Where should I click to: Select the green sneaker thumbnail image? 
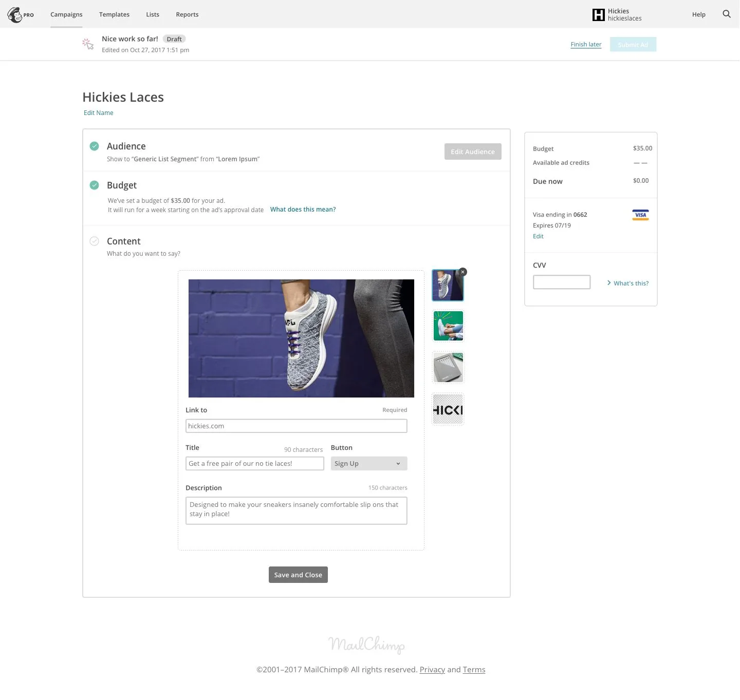coord(448,326)
